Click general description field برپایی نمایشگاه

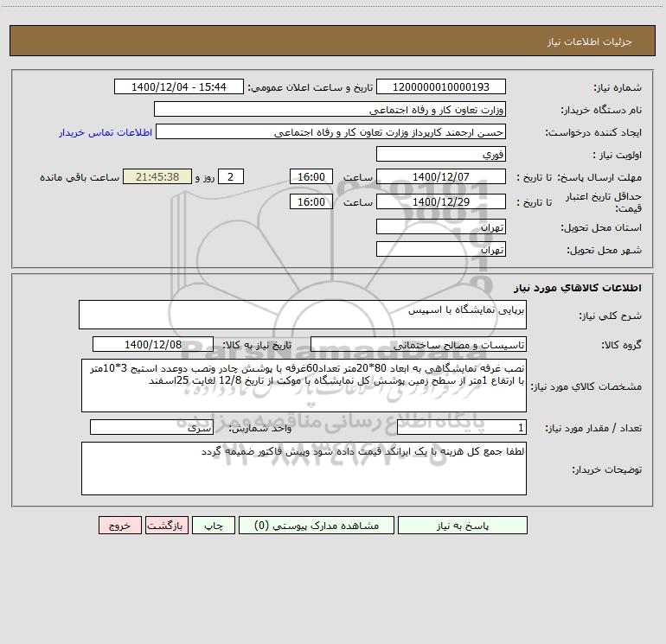303,315
